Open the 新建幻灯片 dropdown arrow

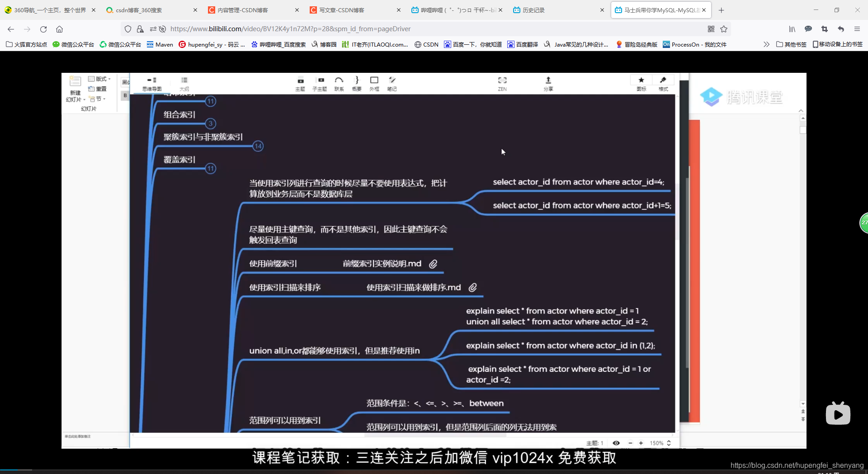coord(84,100)
